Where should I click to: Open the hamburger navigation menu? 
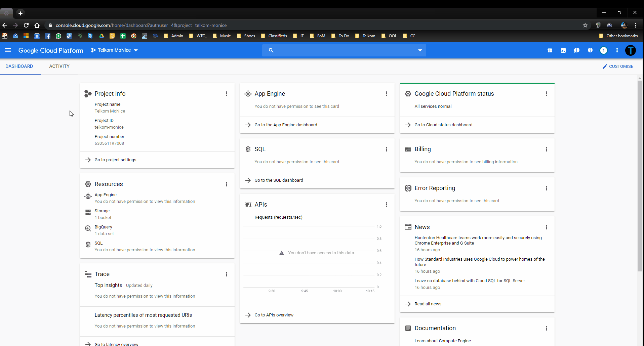coord(8,50)
